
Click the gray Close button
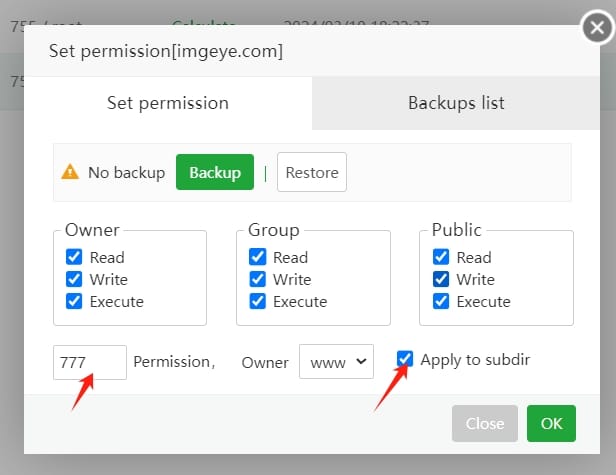coord(485,424)
